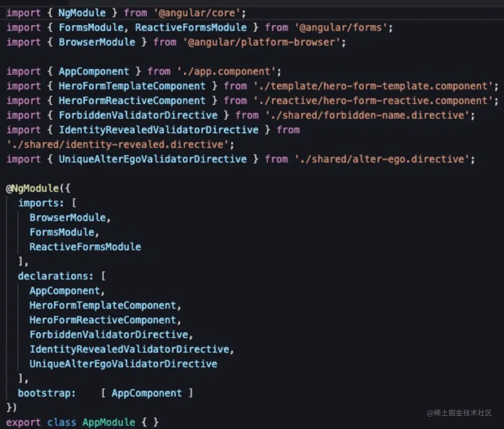Click 'HeroFormTemplateComponent' in the import statement
This screenshot has height=429, width=504.
point(132,86)
